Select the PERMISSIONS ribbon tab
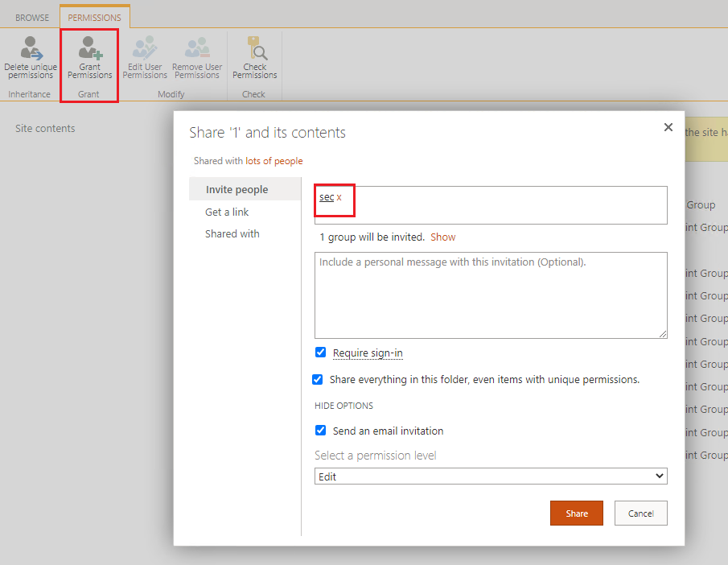Screen dimensions: 728x565 94,16
